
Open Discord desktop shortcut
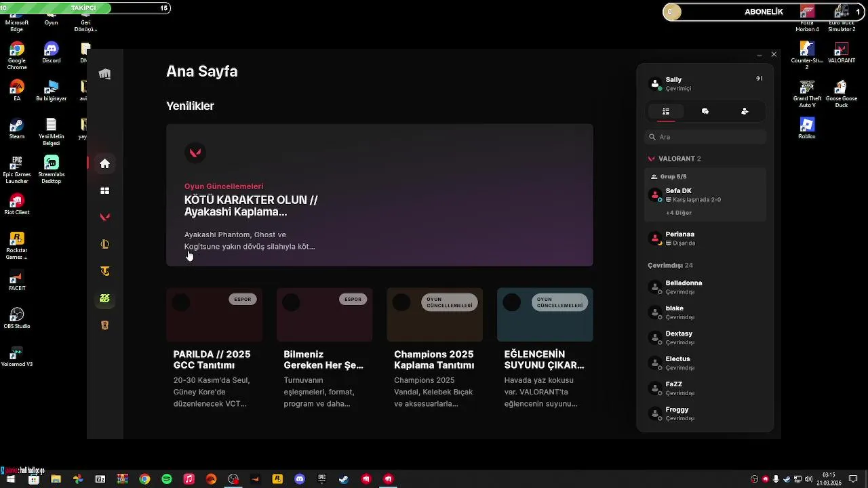pos(52,52)
